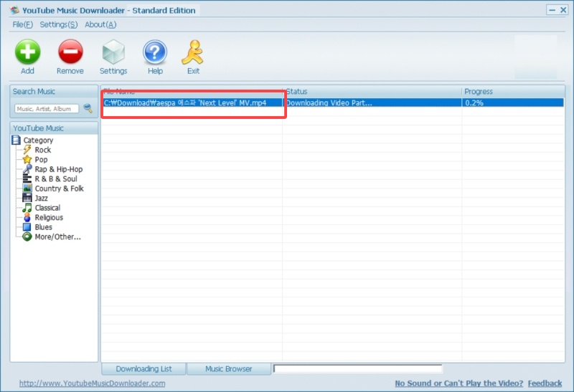Click the search magnifier icon
The image size is (574, 392).
88,108
